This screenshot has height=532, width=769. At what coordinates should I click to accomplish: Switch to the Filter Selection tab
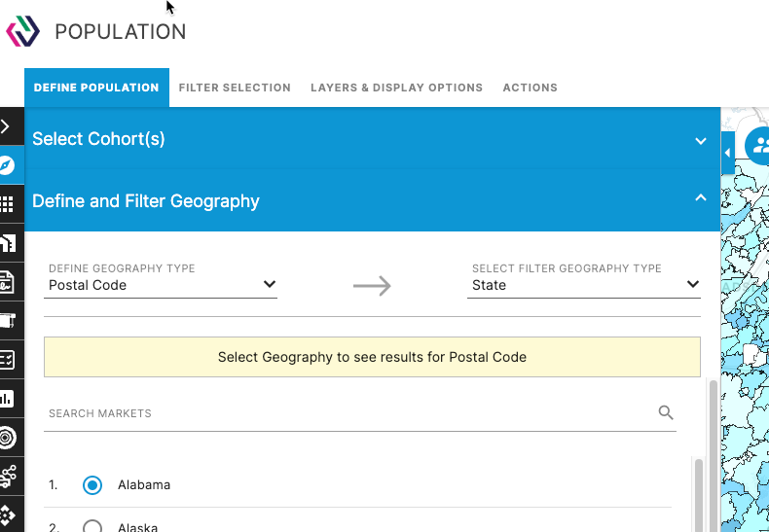click(235, 88)
